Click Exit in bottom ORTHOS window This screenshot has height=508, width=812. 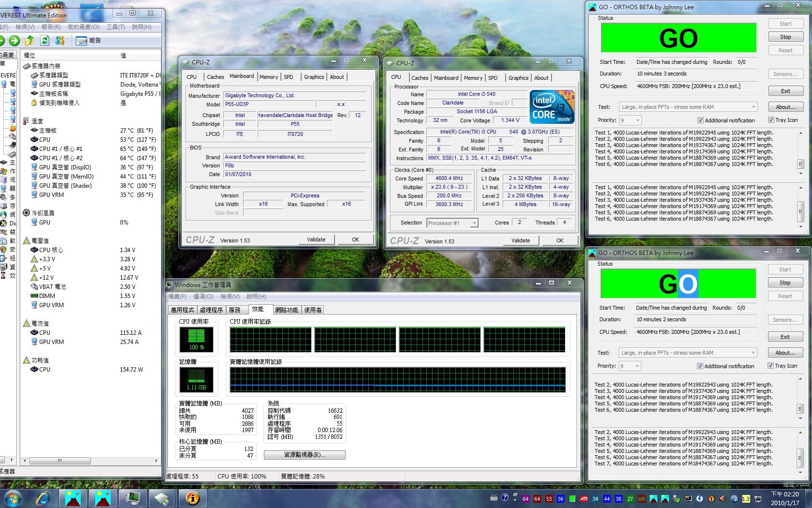click(x=785, y=337)
